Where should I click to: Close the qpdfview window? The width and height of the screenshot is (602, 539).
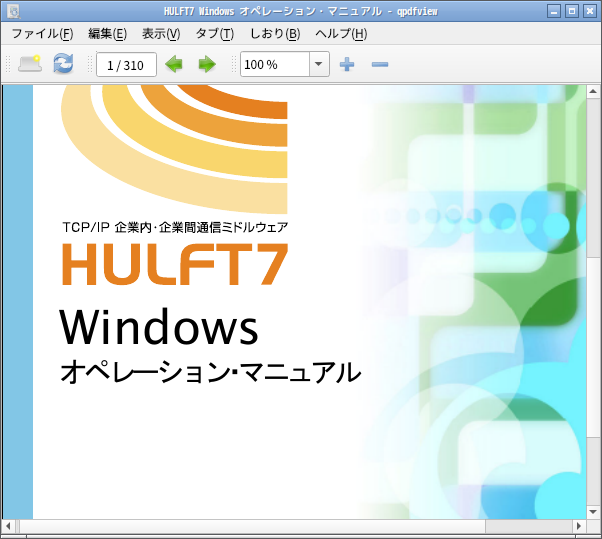(590, 11)
